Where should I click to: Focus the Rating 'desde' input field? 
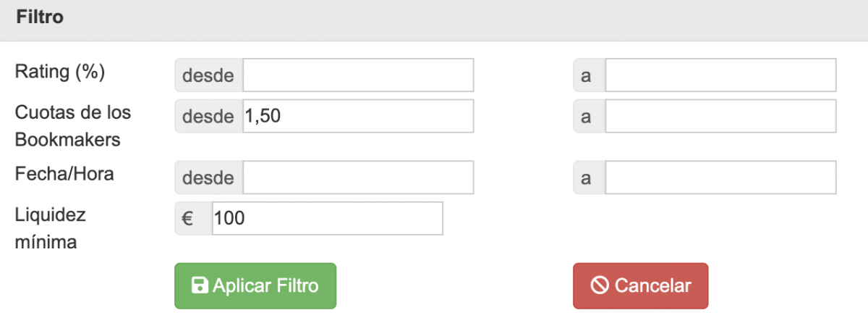(358, 75)
